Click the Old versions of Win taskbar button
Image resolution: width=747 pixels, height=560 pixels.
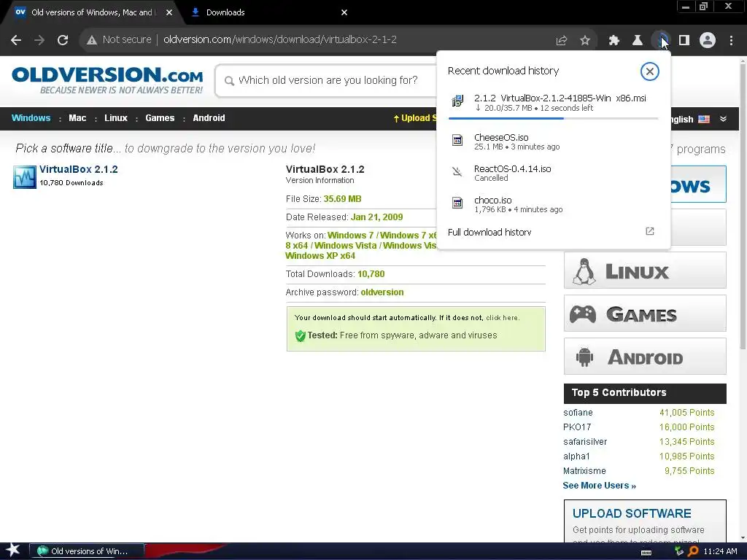(87, 551)
